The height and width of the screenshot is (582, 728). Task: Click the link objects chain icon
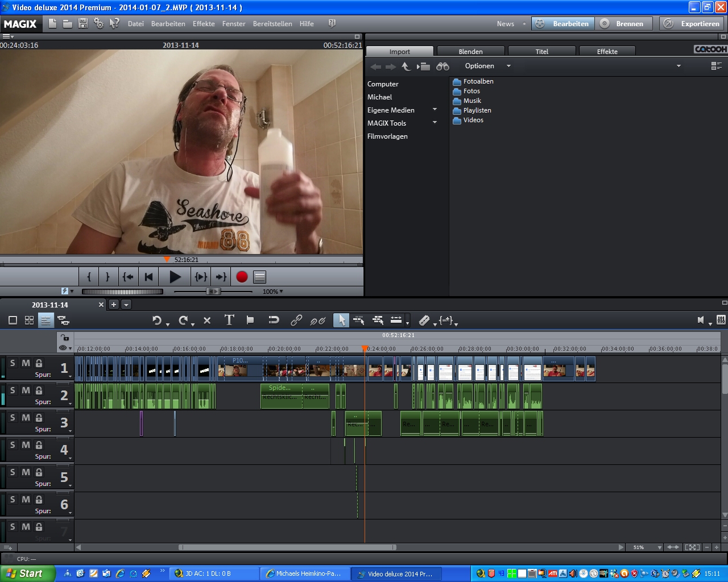(x=296, y=321)
